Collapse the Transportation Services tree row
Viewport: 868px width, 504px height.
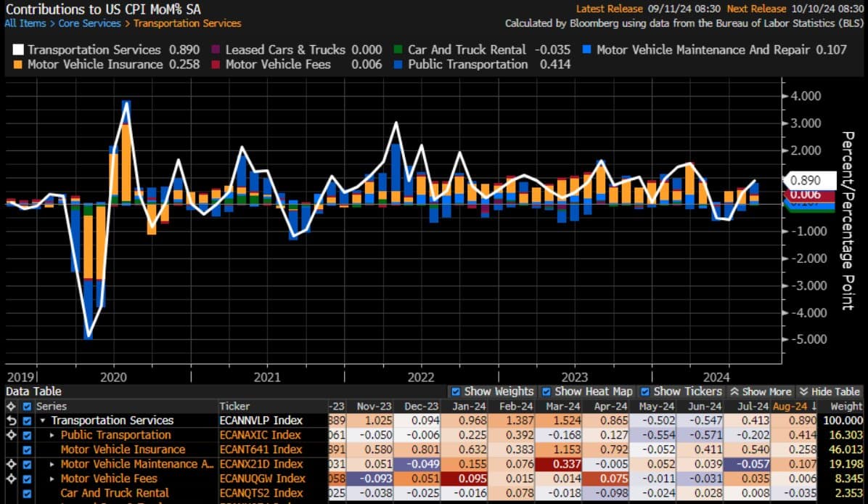pos(44,420)
